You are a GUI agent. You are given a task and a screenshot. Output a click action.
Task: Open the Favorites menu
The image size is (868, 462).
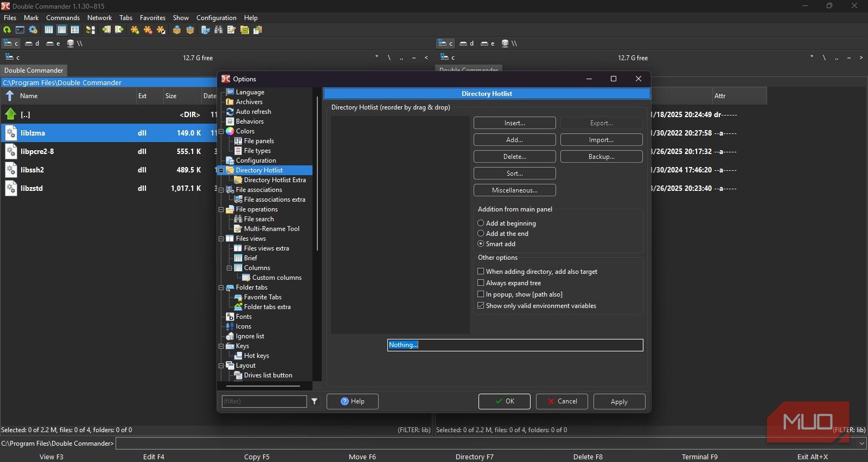point(152,18)
